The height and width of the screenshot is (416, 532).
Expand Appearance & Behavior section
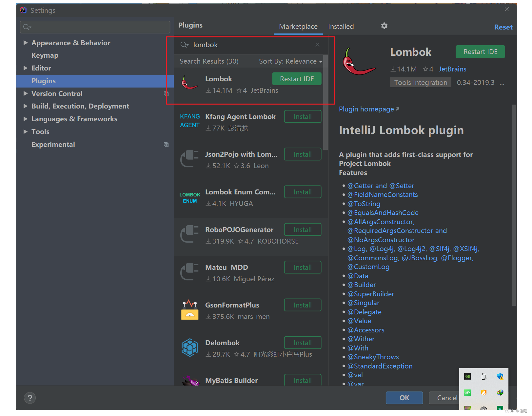pos(26,43)
